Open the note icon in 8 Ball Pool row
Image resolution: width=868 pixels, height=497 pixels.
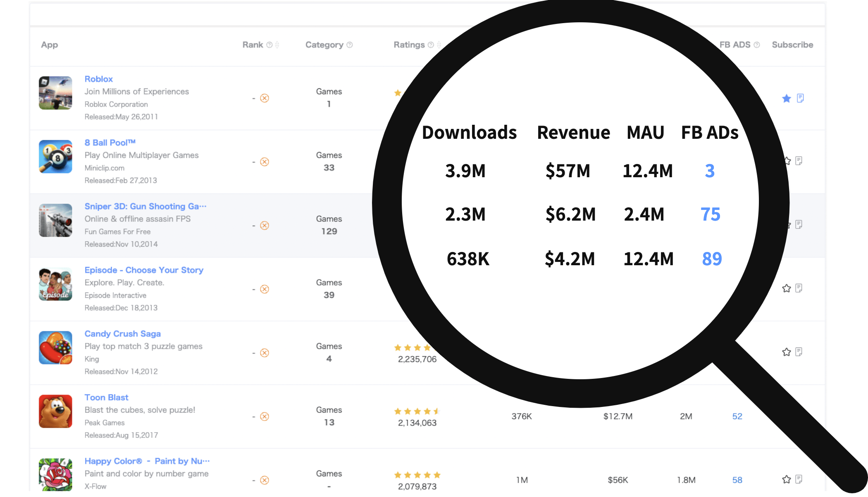pos(799,161)
